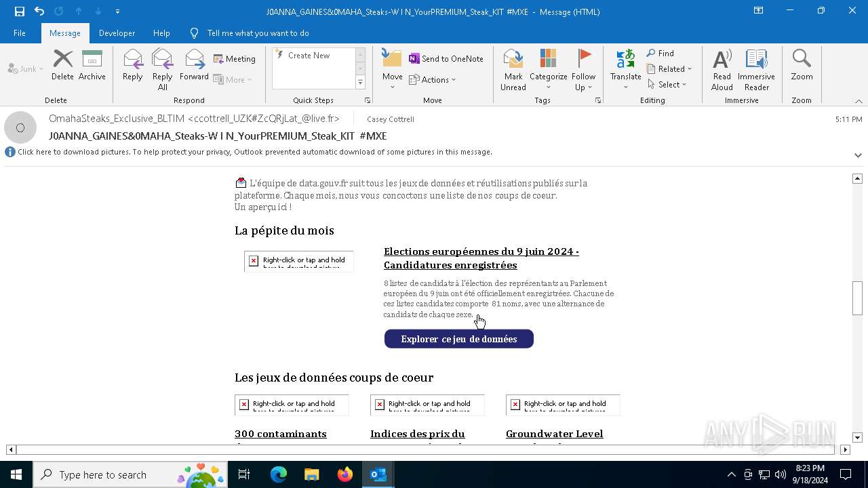Image resolution: width=868 pixels, height=488 pixels.
Task: Open Task View on the taskbar
Action: [244, 474]
